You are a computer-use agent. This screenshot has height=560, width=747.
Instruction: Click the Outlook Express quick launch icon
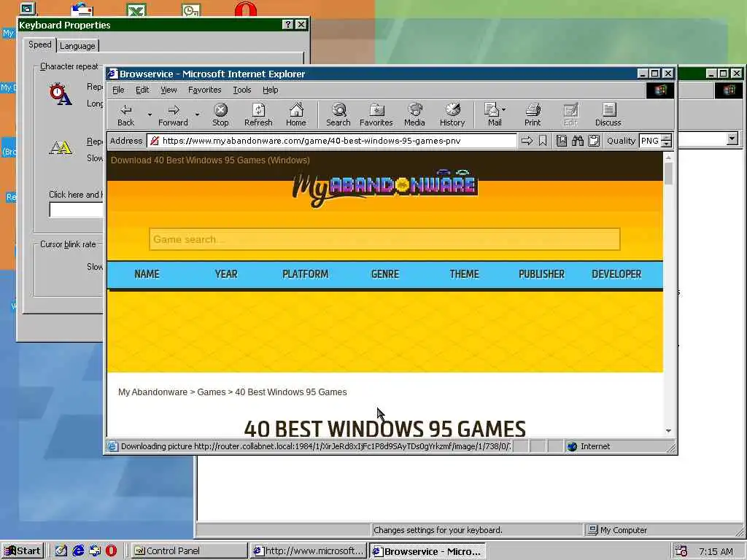click(x=94, y=551)
